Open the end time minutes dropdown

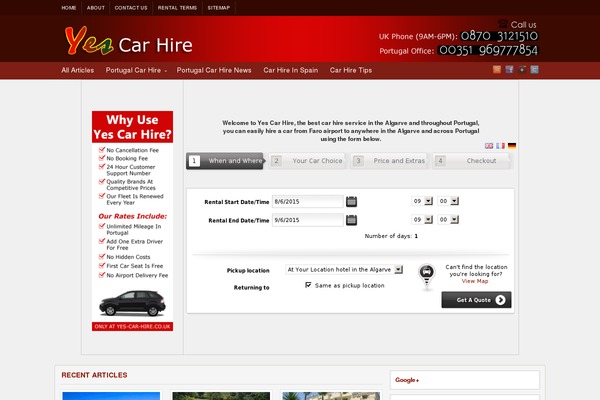click(448, 219)
